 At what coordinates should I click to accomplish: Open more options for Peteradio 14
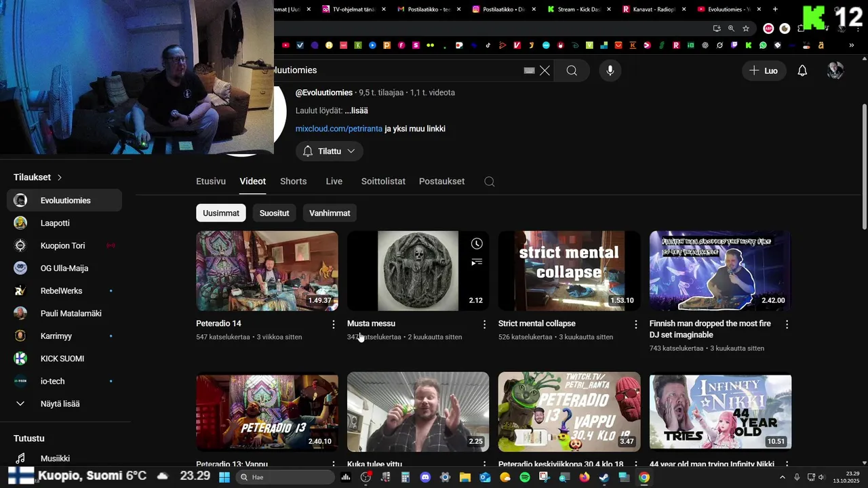pos(333,325)
